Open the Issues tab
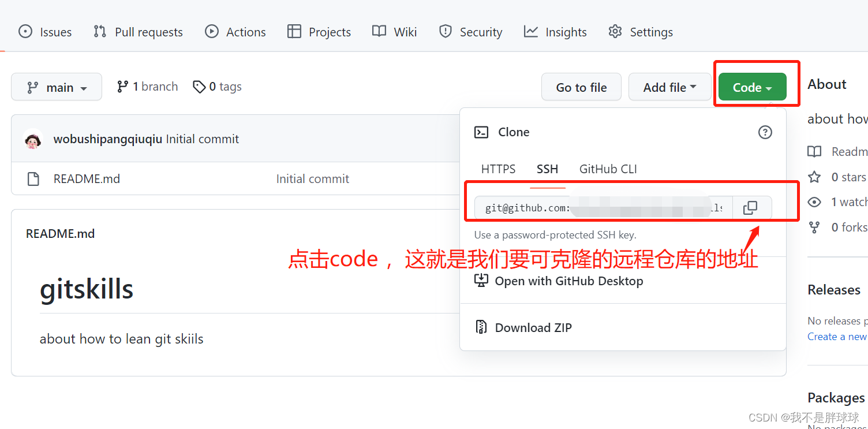Viewport: 868px width, 429px height. click(x=45, y=32)
